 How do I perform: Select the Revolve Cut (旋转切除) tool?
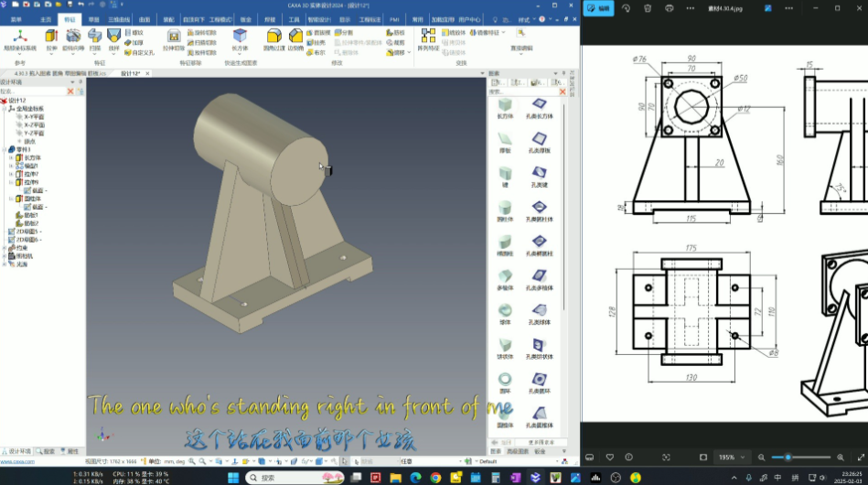click(x=202, y=33)
